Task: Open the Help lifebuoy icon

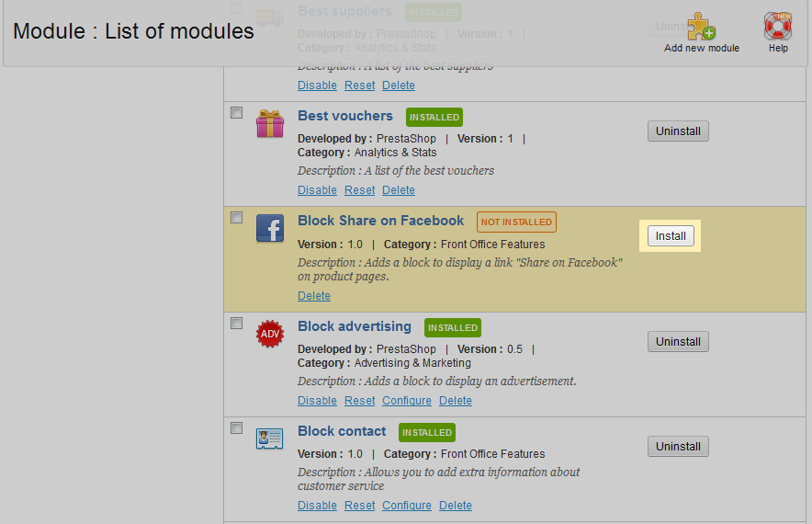Action: [778, 27]
